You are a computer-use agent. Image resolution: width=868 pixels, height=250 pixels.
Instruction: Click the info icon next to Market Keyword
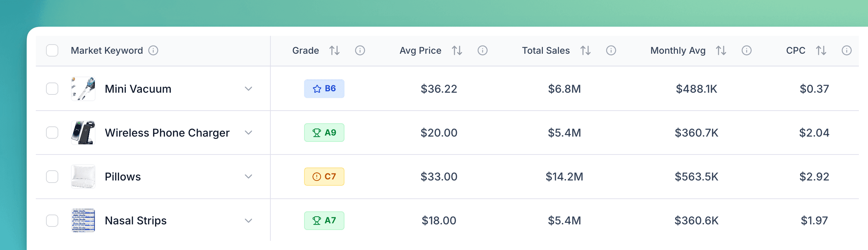point(153,50)
